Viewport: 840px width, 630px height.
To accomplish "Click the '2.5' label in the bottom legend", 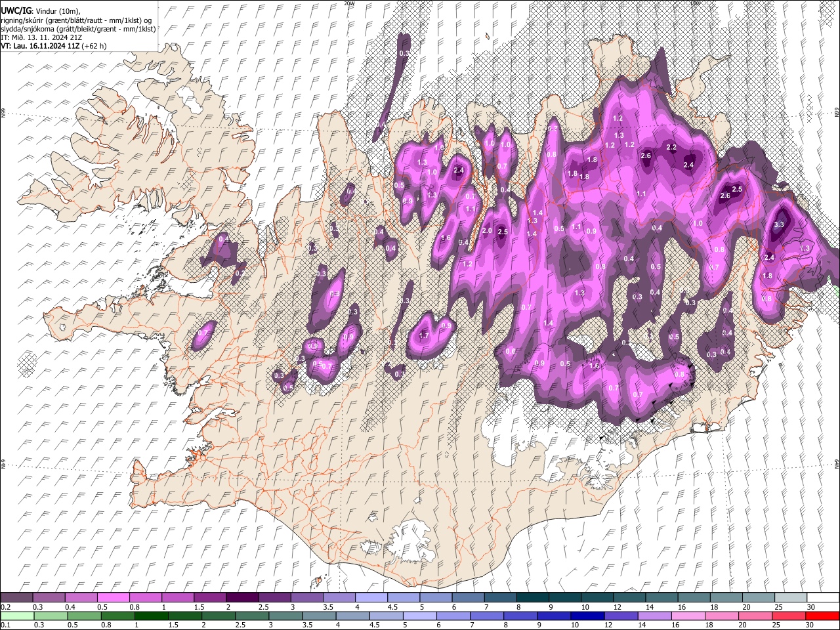I will 240,625.
